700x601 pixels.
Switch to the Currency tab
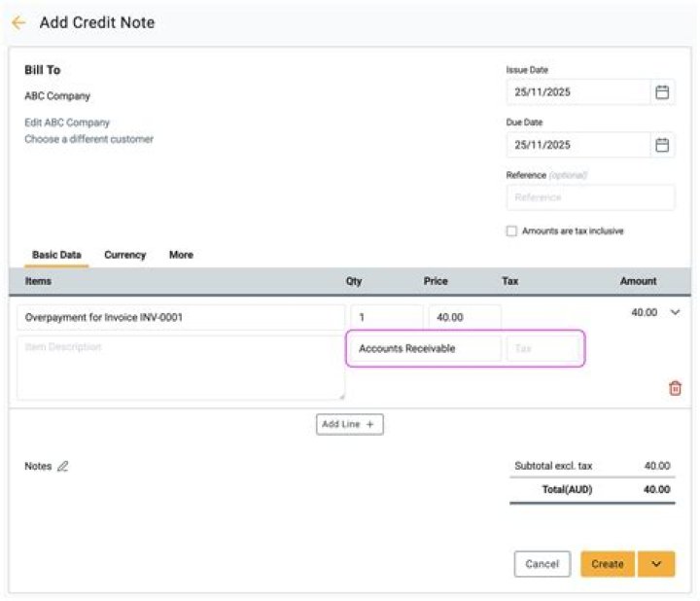(124, 255)
